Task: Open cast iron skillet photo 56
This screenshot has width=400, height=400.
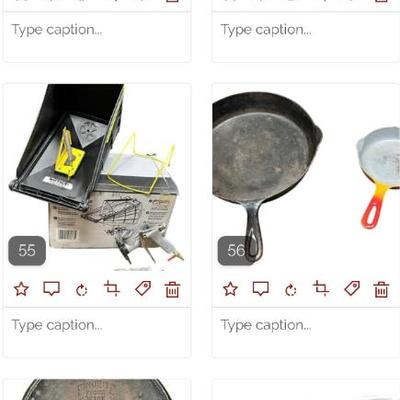Action: [306, 177]
